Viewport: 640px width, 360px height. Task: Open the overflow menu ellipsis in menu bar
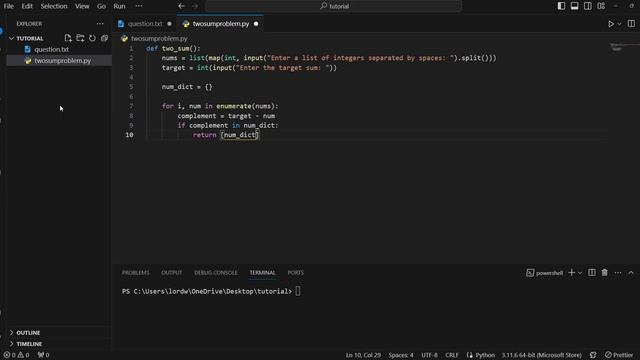pos(139,6)
